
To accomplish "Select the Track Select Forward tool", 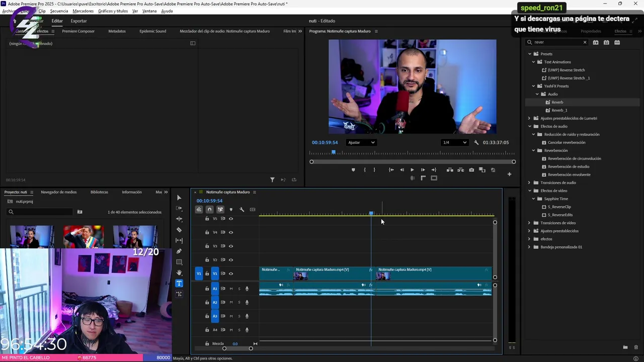I will 179,208.
